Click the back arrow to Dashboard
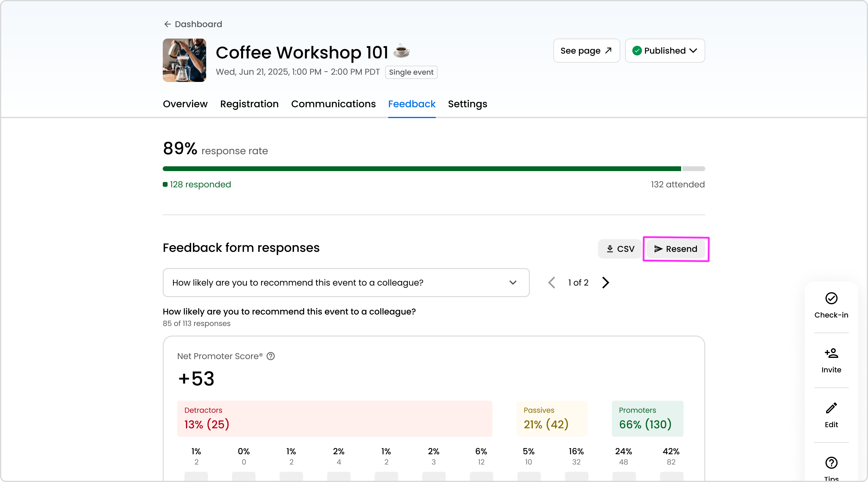 pos(168,24)
